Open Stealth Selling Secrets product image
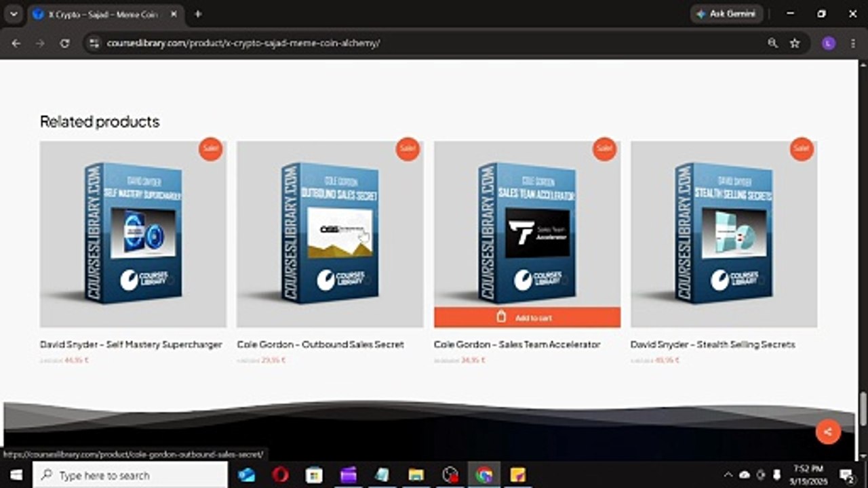 (x=724, y=234)
